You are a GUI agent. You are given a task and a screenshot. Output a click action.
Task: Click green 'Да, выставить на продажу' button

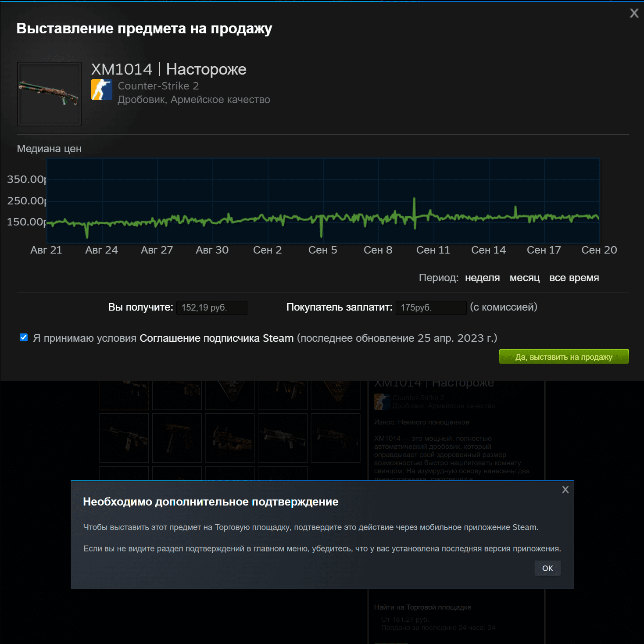click(564, 357)
